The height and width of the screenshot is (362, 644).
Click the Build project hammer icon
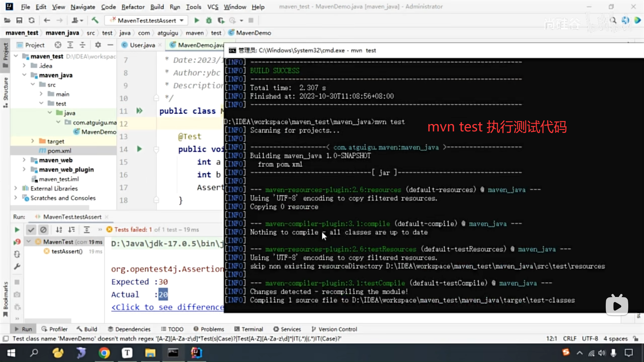[95, 20]
